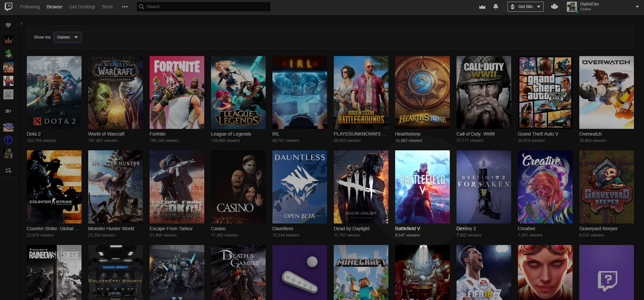The height and width of the screenshot is (300, 644).
Task: Open the friends list icon in sidebar
Action: pyautogui.click(x=8, y=170)
